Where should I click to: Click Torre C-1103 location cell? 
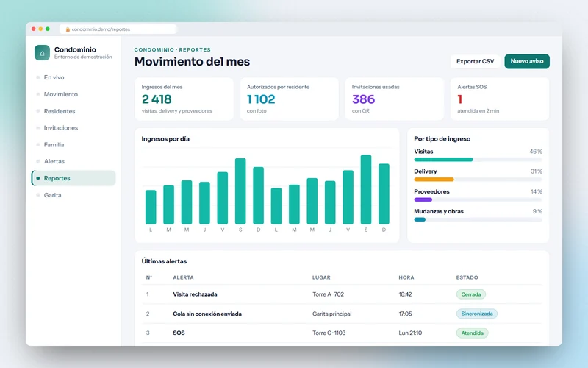[x=329, y=333]
